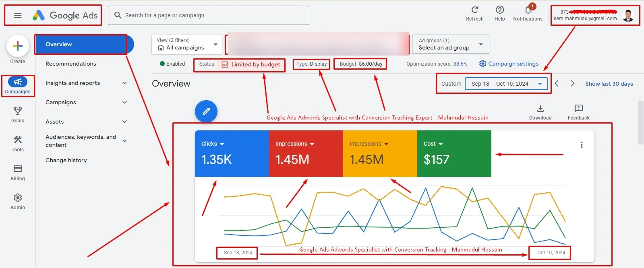Viewport: 644px width, 268px height.
Task: Open the chart three-dot menu
Action: click(582, 145)
